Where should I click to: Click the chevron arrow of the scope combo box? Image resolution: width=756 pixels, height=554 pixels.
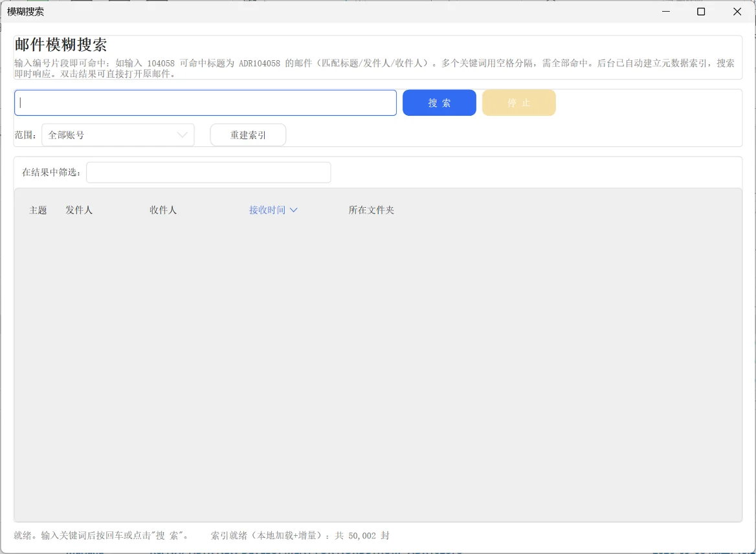(x=183, y=135)
